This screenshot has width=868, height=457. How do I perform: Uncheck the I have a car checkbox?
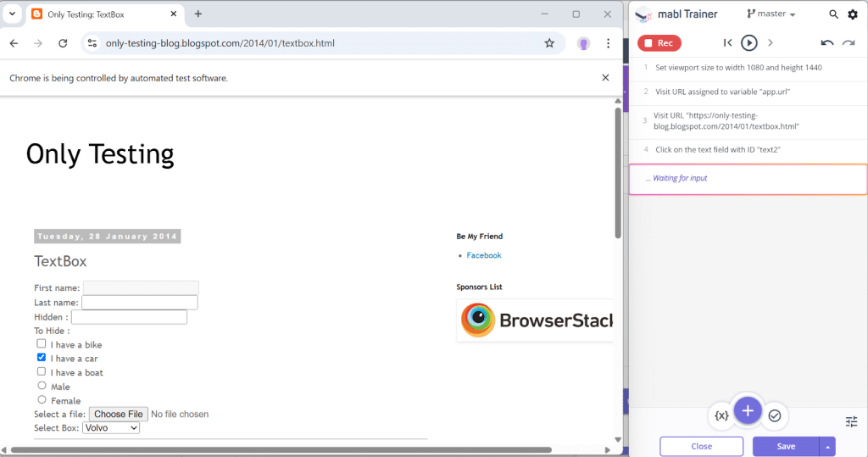(42, 357)
